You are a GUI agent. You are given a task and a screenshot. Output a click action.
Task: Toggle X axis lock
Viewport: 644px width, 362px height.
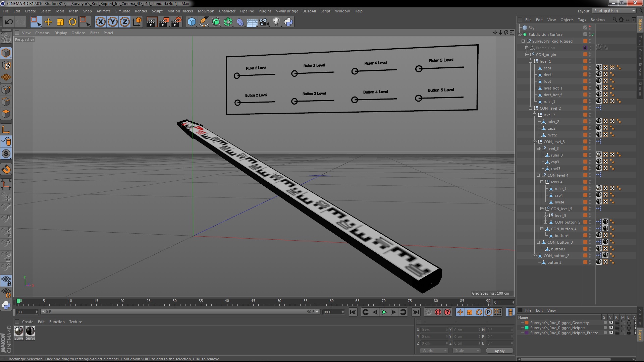[x=100, y=22]
